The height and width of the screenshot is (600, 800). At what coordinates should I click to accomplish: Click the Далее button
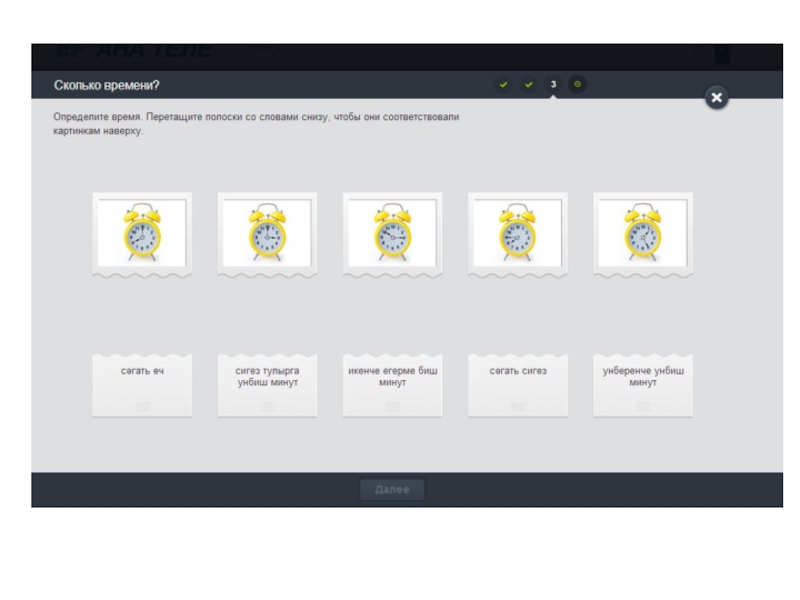[392, 489]
